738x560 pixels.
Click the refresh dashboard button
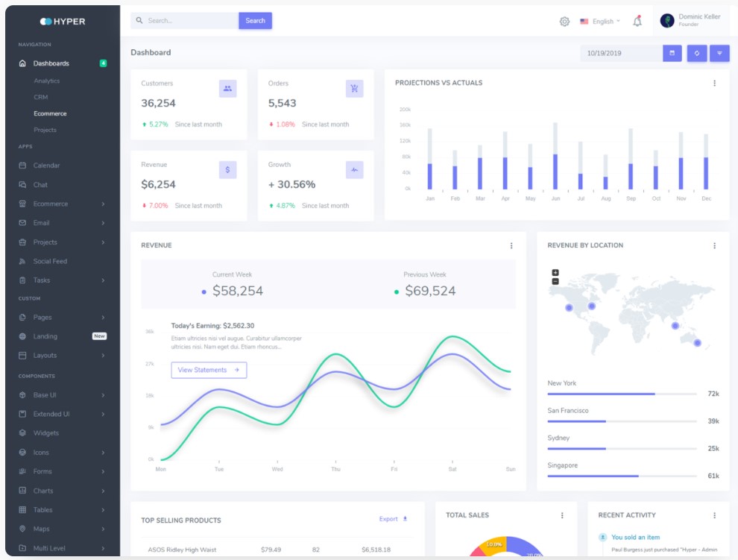[696, 53]
